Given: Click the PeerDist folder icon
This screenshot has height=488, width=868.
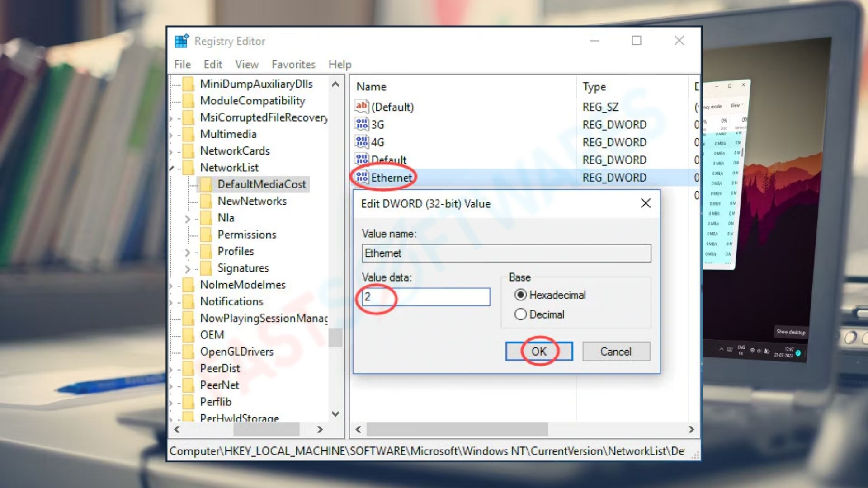Looking at the screenshot, I should click(189, 368).
